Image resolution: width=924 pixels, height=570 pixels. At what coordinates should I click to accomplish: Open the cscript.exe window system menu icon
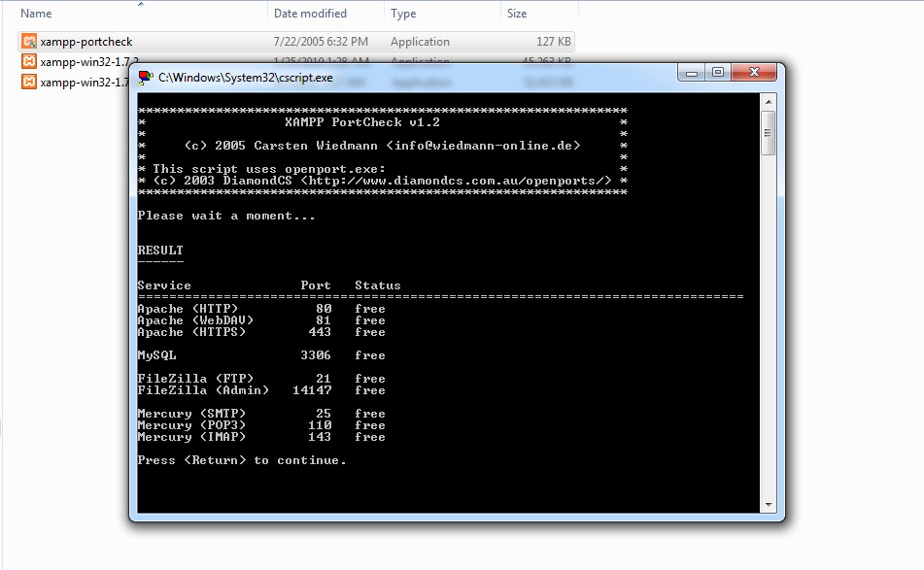[145, 77]
